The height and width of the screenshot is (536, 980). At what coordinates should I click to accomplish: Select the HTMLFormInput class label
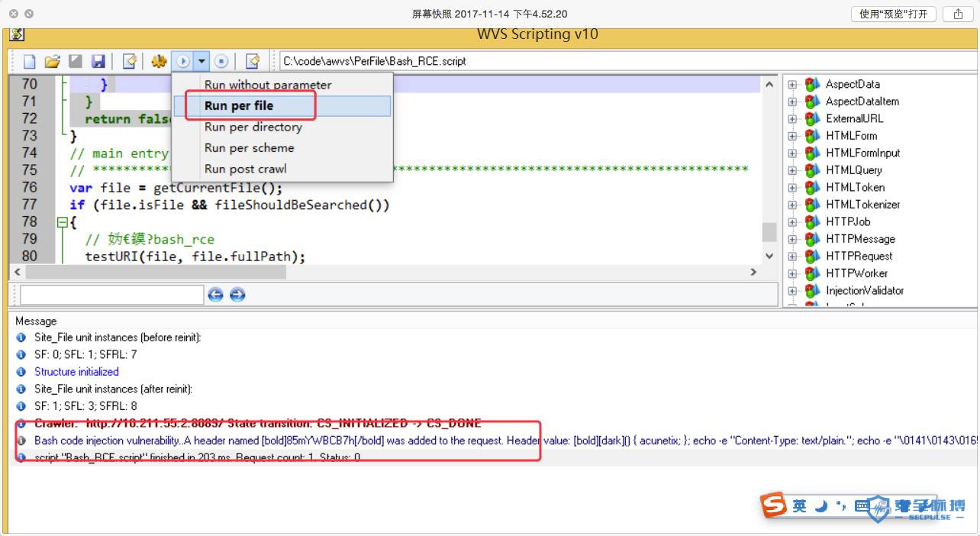coord(863,153)
